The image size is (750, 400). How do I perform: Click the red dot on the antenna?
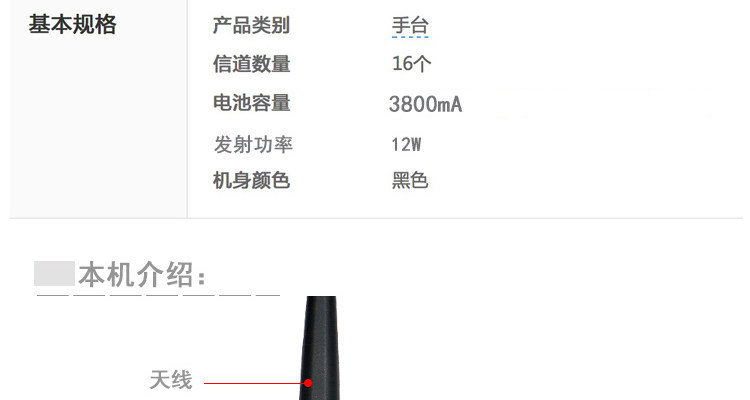click(308, 383)
